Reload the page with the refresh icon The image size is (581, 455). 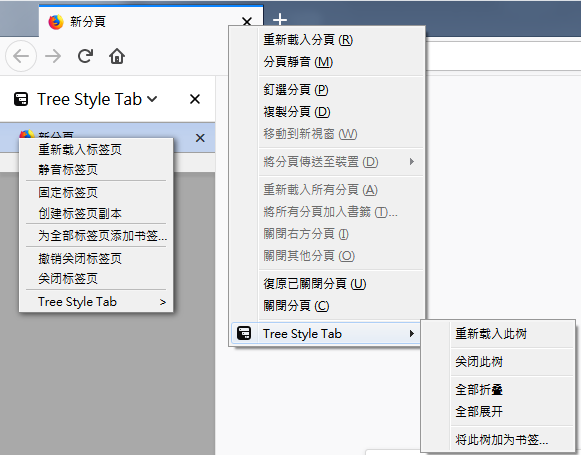[x=85, y=56]
